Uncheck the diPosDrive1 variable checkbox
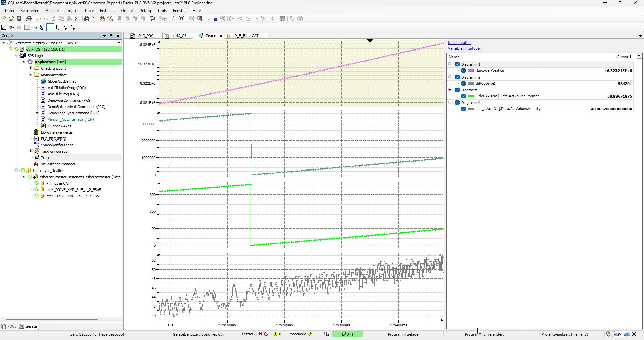The image size is (644, 340). tap(463, 84)
